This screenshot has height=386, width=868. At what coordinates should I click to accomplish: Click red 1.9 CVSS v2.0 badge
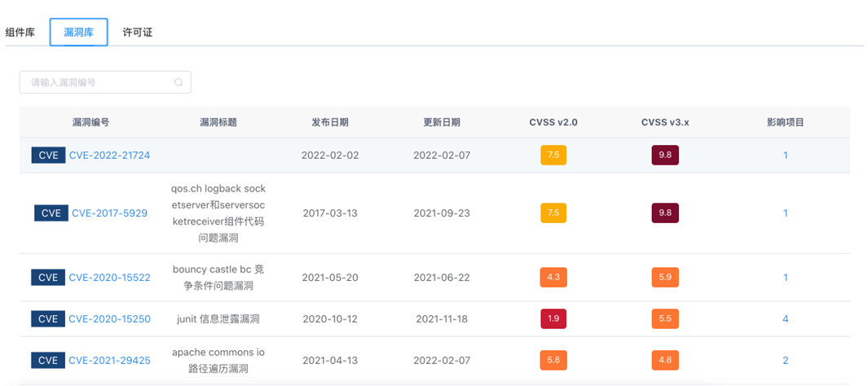(x=553, y=319)
